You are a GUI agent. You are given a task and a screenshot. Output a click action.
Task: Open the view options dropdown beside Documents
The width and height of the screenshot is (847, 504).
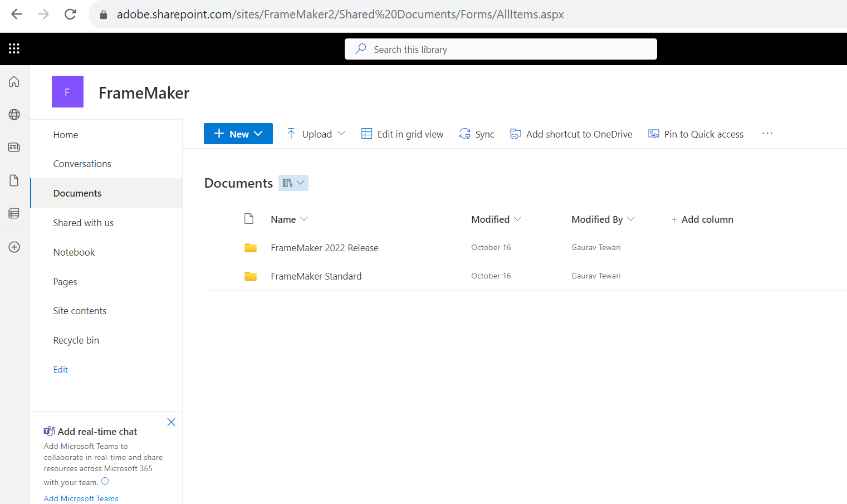point(293,183)
